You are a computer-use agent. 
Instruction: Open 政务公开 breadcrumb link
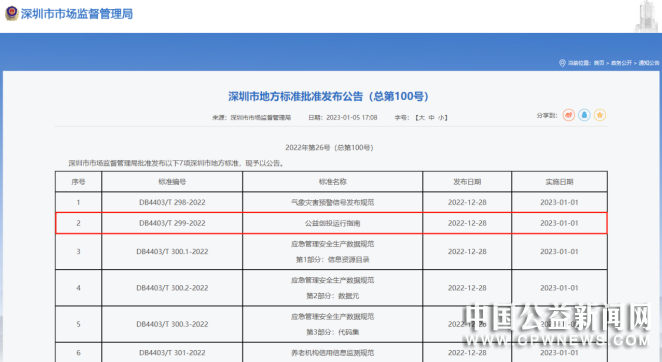point(621,63)
